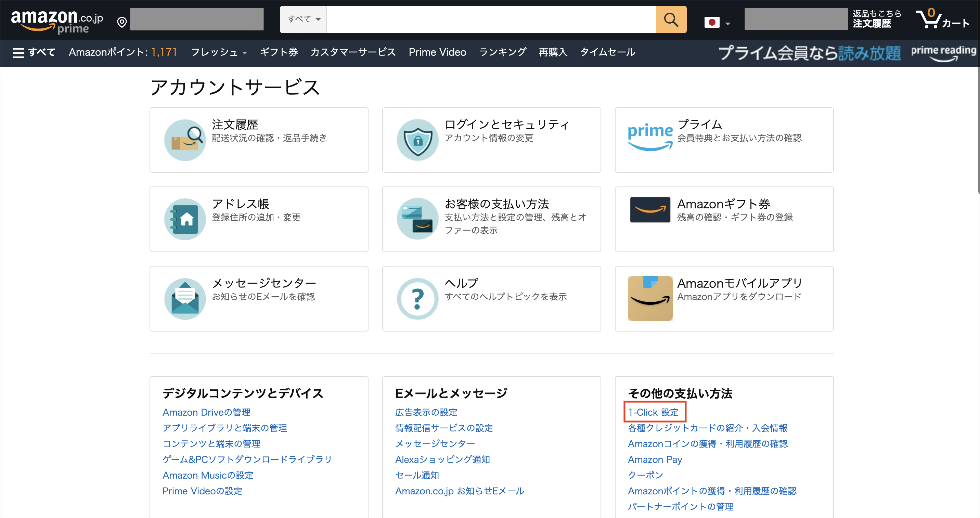Open 再購入 in navigation bar
Screen dimensions: 980x518
[x=553, y=52]
